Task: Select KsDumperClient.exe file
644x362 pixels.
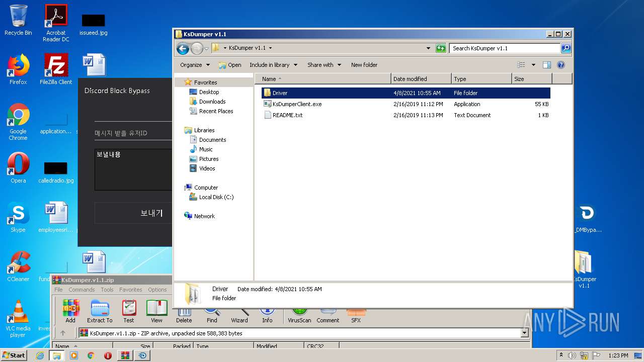Action: point(297,104)
